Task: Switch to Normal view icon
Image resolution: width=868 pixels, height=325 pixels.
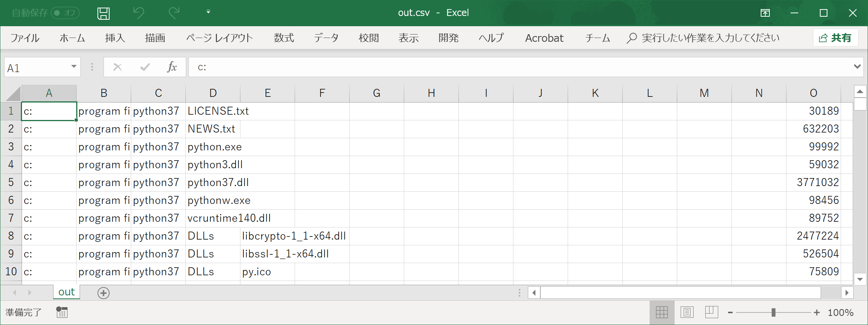Action: tap(662, 312)
